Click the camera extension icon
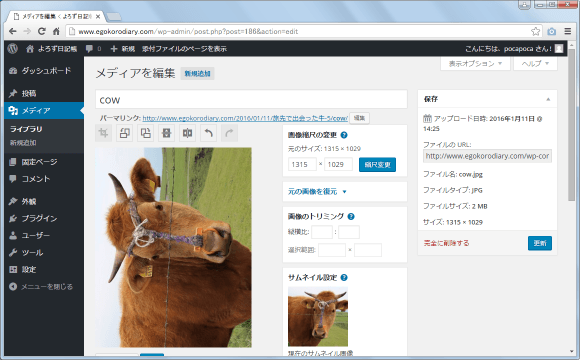Screen dimensions: 580x360 552,31
